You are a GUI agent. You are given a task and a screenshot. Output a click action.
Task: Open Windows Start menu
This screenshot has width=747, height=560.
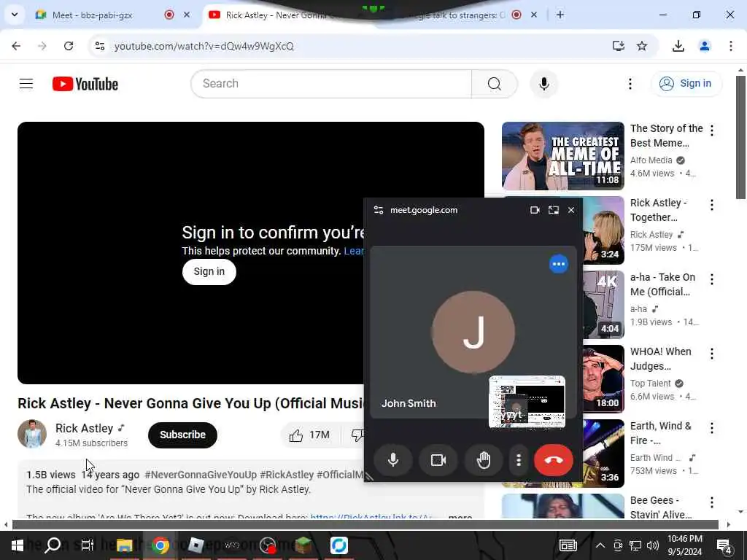pos(18,545)
